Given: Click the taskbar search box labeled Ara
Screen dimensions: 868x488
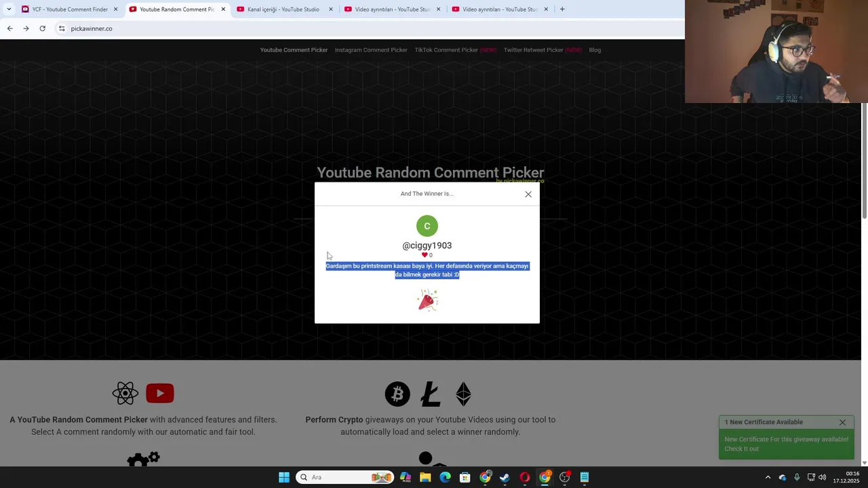Looking at the screenshot, I should (x=346, y=477).
